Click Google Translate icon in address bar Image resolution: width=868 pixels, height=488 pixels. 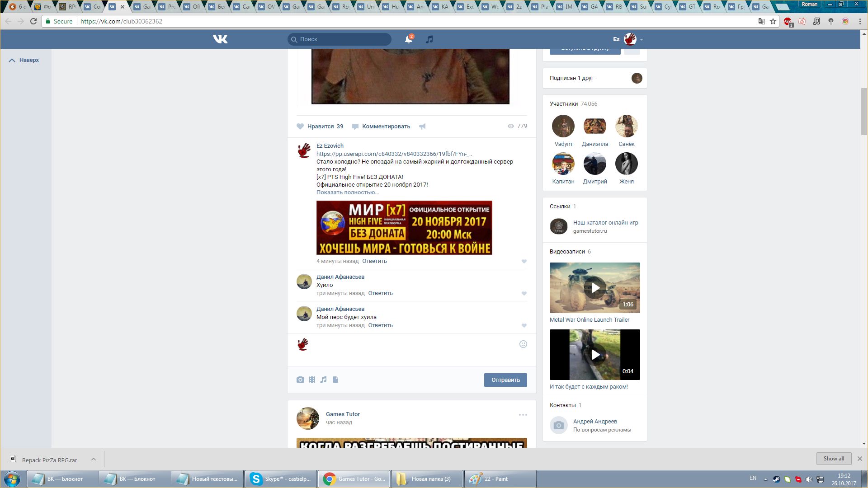tap(762, 21)
